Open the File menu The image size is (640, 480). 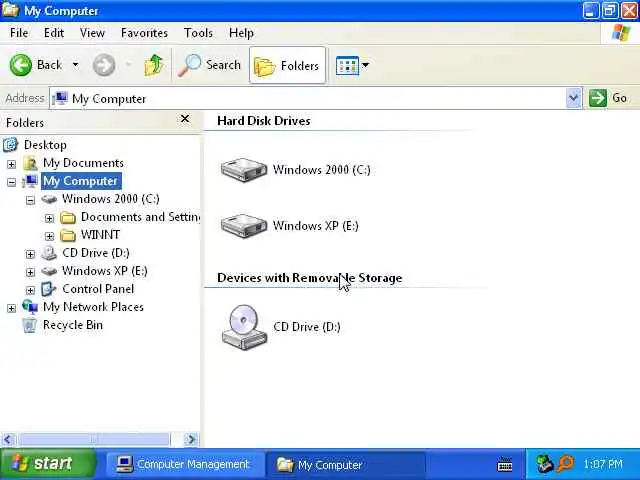click(19, 33)
